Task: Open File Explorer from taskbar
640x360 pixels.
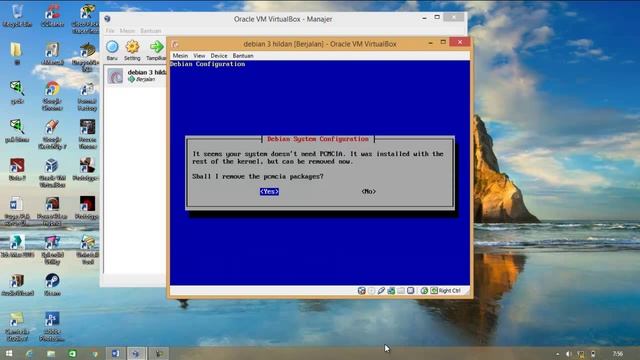Action: [51, 353]
